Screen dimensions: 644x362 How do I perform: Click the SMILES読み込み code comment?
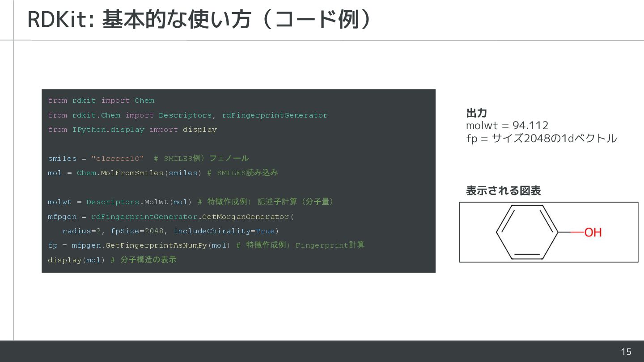pos(247,173)
